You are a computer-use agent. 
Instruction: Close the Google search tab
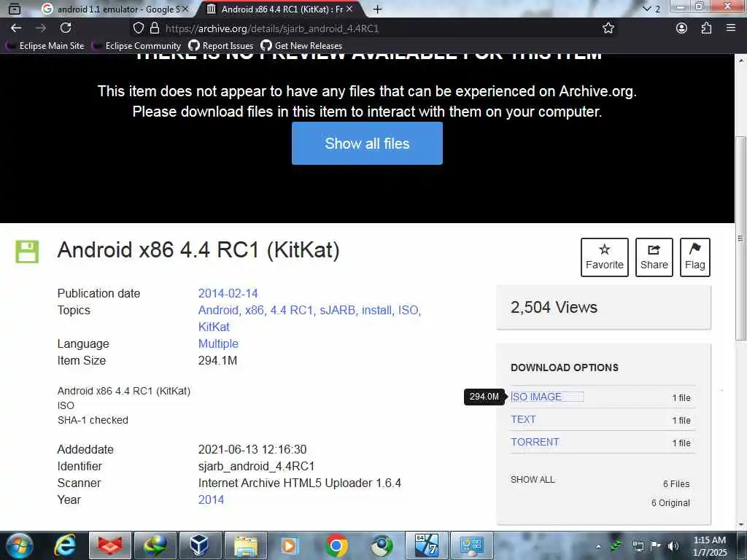[185, 9]
